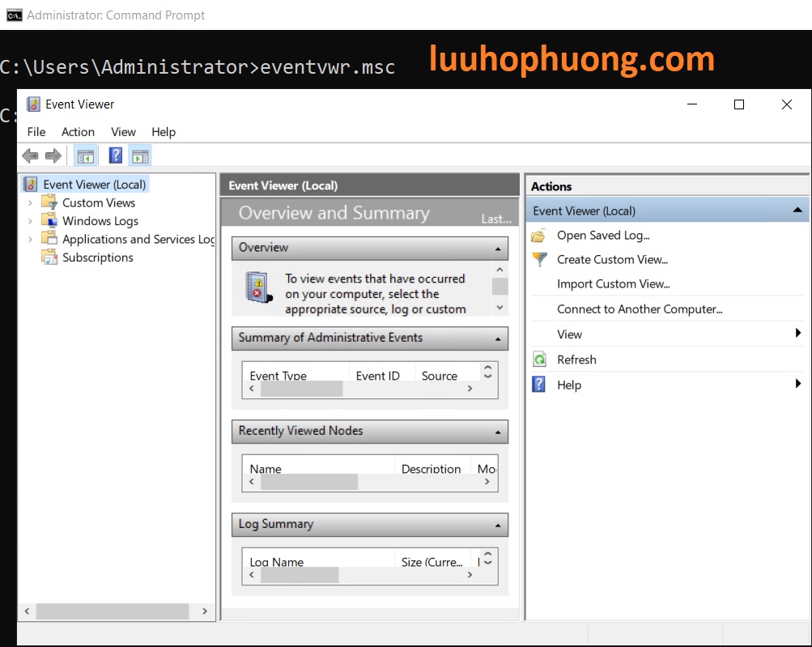The width and height of the screenshot is (812, 647).
Task: Expand Applications and Services Logs node
Action: pos(31,240)
